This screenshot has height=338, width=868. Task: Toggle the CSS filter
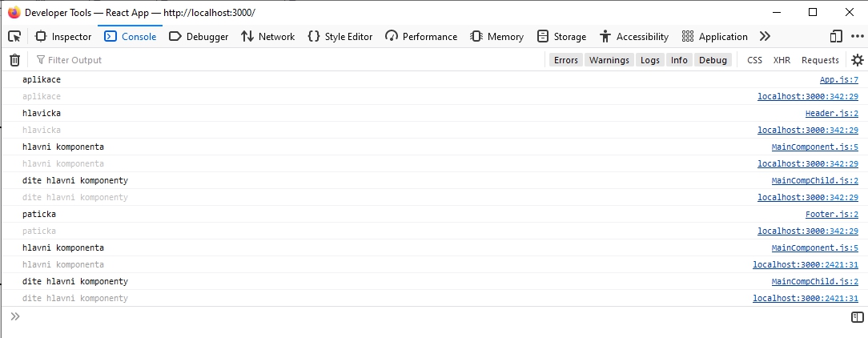click(754, 60)
